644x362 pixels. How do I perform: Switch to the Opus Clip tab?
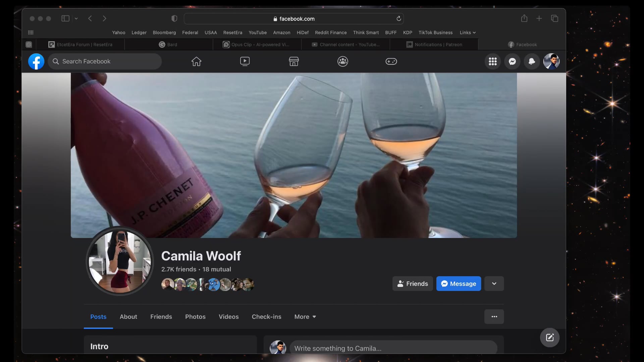257,44
